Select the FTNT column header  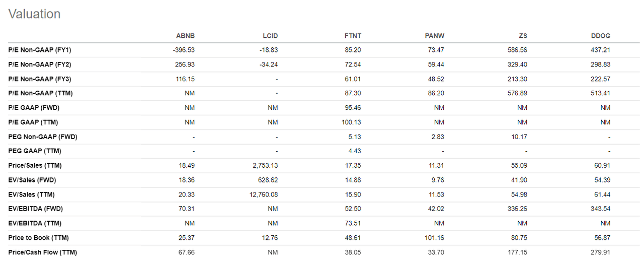(353, 36)
